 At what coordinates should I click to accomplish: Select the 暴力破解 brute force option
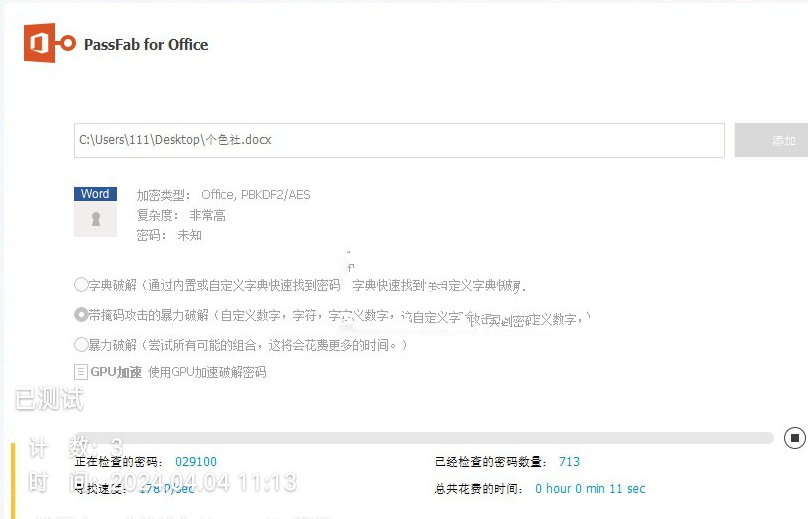tap(81, 345)
